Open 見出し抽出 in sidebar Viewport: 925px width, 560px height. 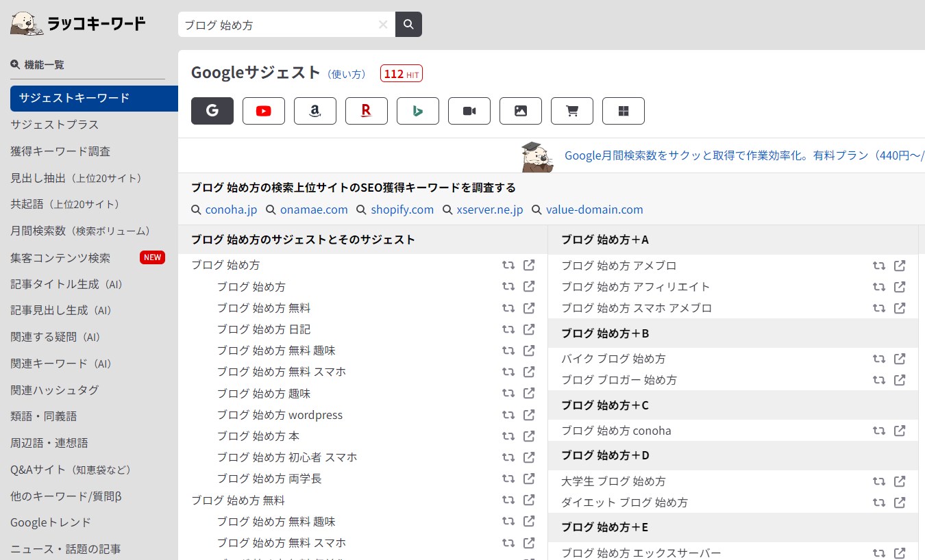tap(77, 178)
